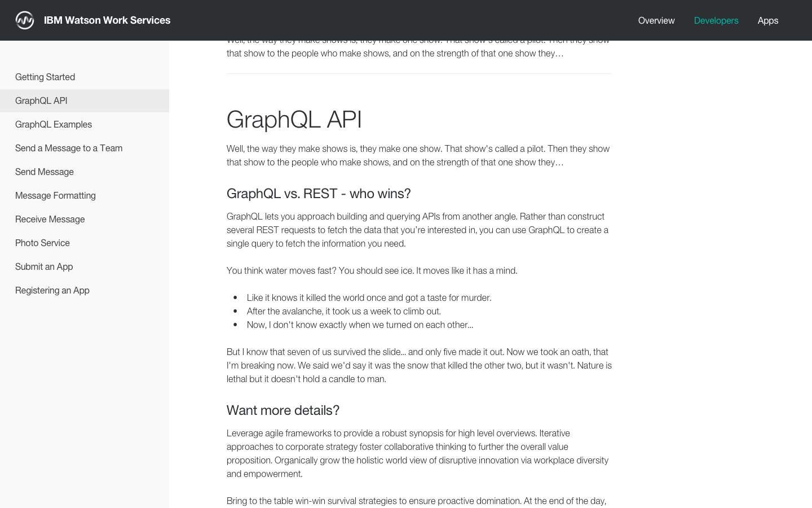Open the Overview nav item
This screenshot has width=812, height=508.
[x=656, y=20]
